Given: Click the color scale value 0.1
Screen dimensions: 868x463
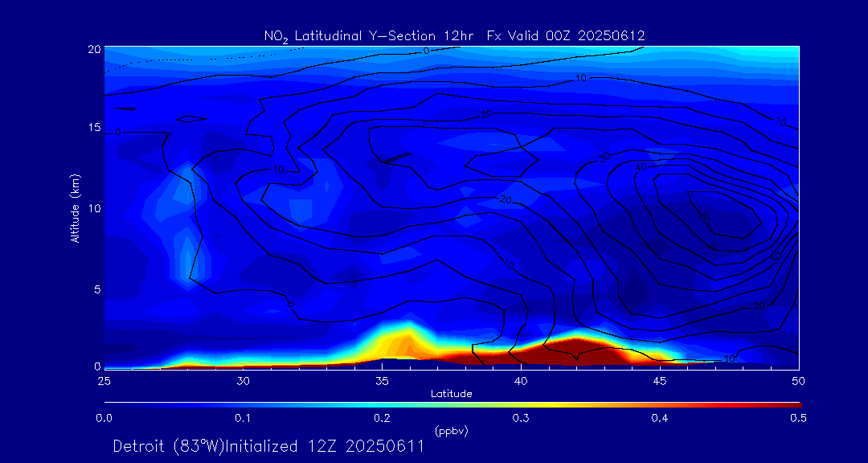Looking at the screenshot, I should [x=243, y=418].
